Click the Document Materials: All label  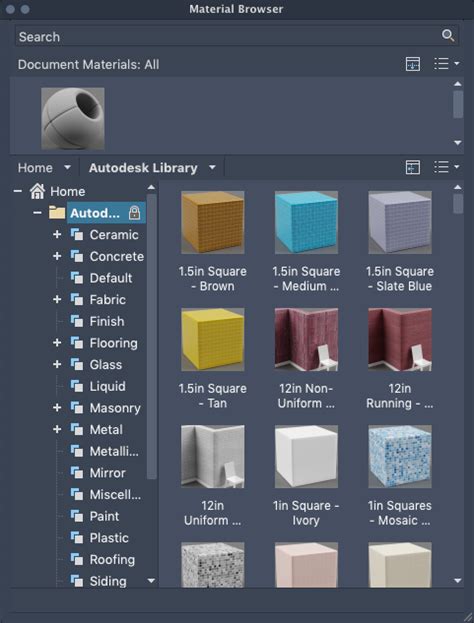point(88,65)
